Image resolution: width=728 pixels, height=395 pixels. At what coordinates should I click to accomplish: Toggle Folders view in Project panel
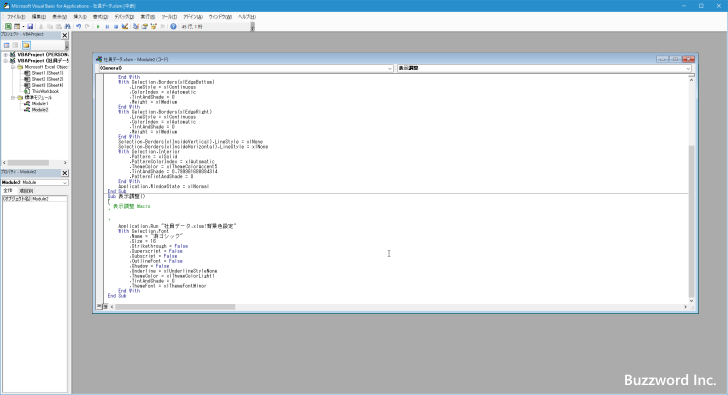click(x=26, y=45)
